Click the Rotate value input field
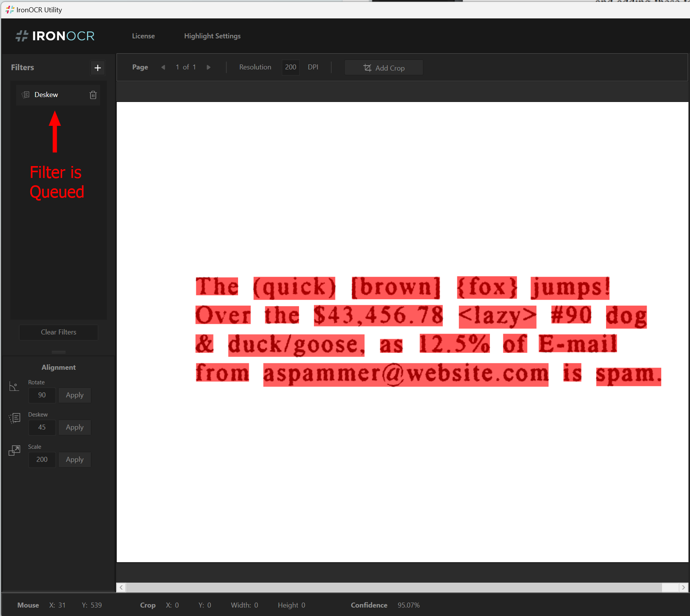 (x=42, y=395)
